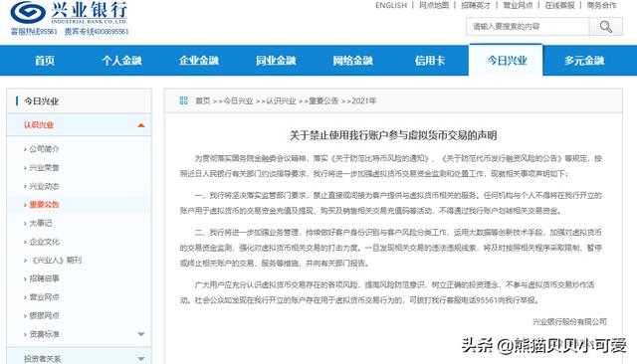Click the announcement title about 虚拟货币交易
Image resolution: width=637 pixels, height=364 pixels.
click(x=393, y=135)
